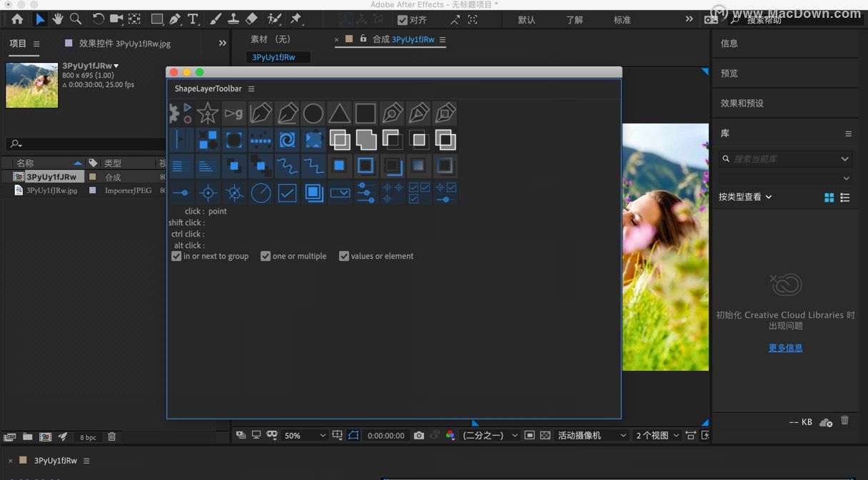Click the circle shape icon in ShapeLayerToolbar
The height and width of the screenshot is (480, 868).
(x=313, y=113)
